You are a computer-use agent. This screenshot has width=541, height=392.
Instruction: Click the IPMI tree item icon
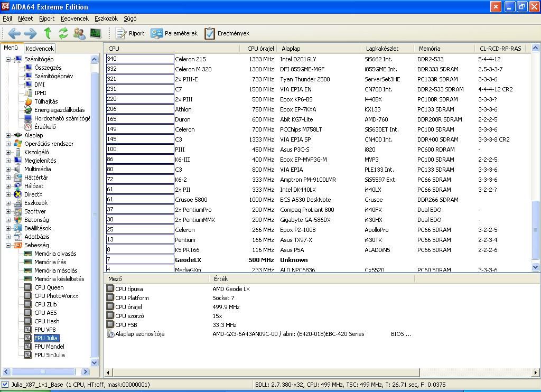pyautogui.click(x=28, y=93)
